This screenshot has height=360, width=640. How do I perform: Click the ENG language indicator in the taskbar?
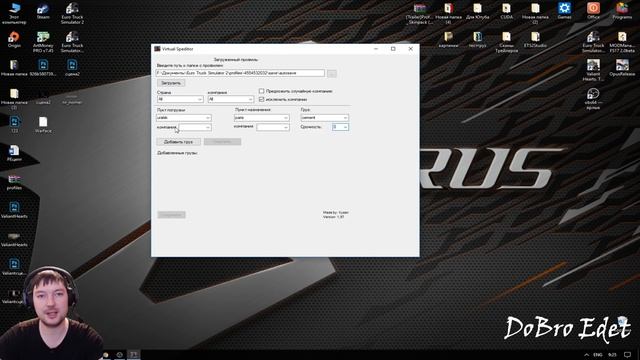pos(598,355)
